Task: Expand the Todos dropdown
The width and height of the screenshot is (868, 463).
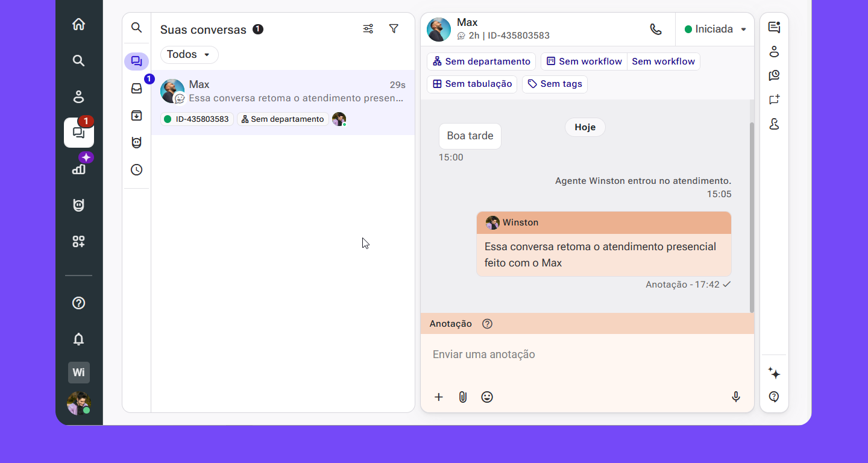Action: (189, 54)
